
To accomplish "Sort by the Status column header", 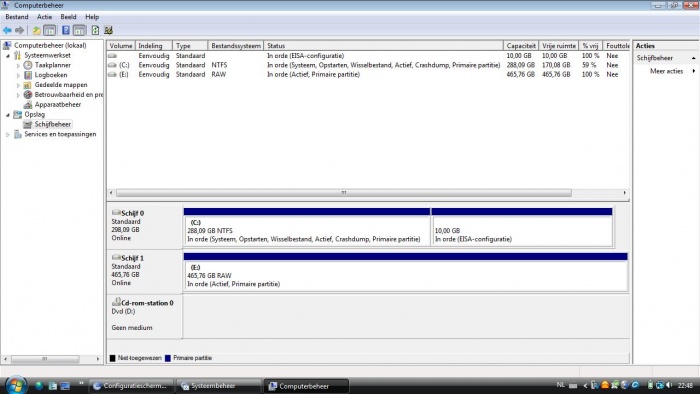I will click(383, 46).
